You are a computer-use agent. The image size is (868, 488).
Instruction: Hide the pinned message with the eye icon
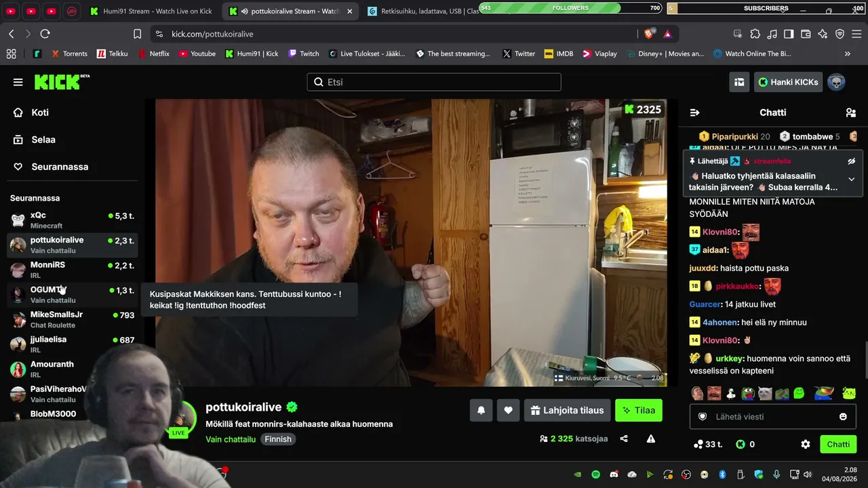point(852,161)
